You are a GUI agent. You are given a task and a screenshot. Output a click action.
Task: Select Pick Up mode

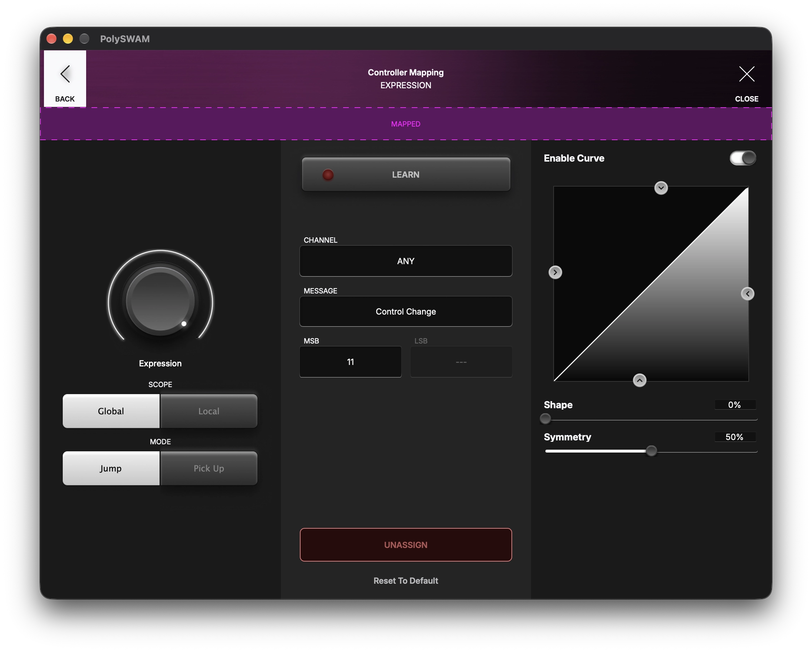[209, 468]
